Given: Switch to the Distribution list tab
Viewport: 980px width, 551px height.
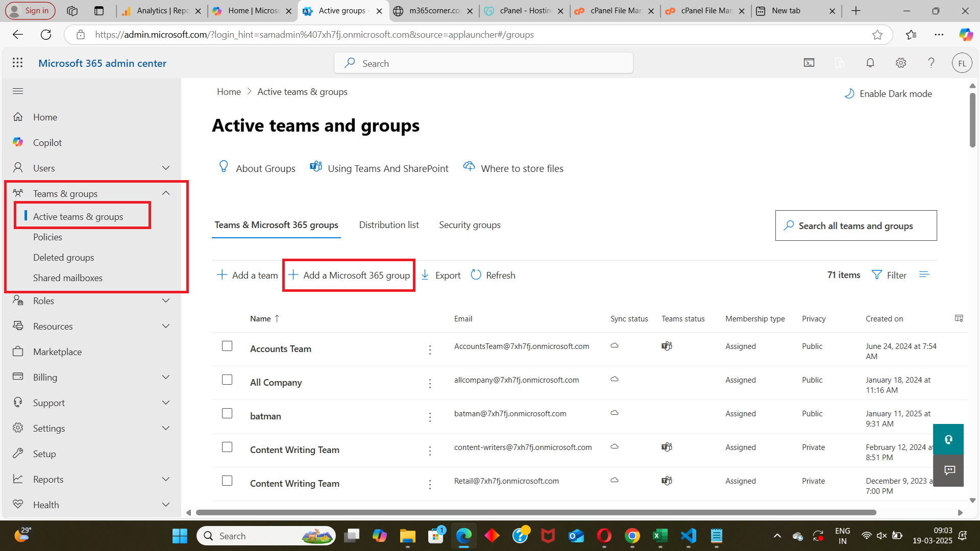Looking at the screenshot, I should (388, 225).
